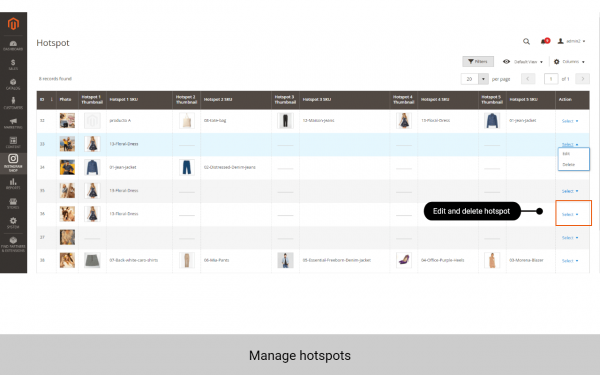600x375 pixels.
Task: Click the photo thumbnail in row 35
Action: tap(67, 191)
